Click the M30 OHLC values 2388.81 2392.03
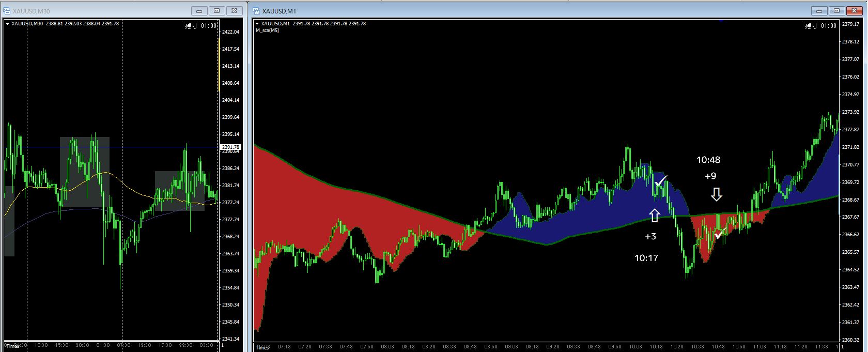The image size is (868, 352). click(64, 23)
